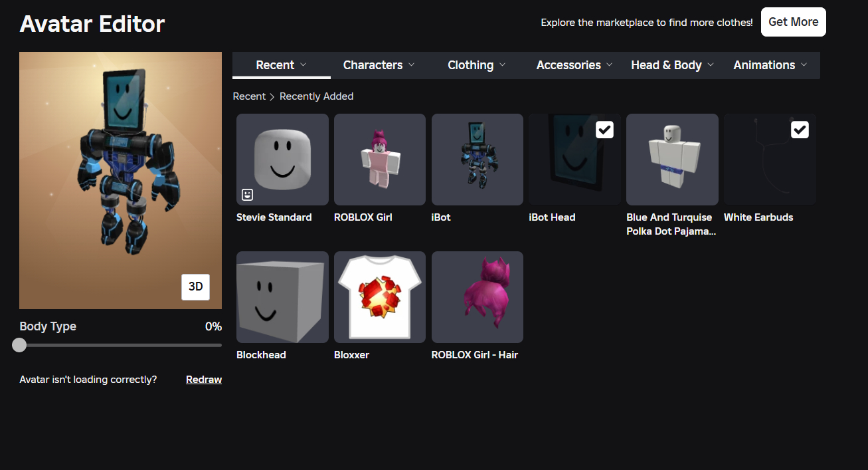Click the White Earbuds item name
868x470 pixels.
(758, 217)
